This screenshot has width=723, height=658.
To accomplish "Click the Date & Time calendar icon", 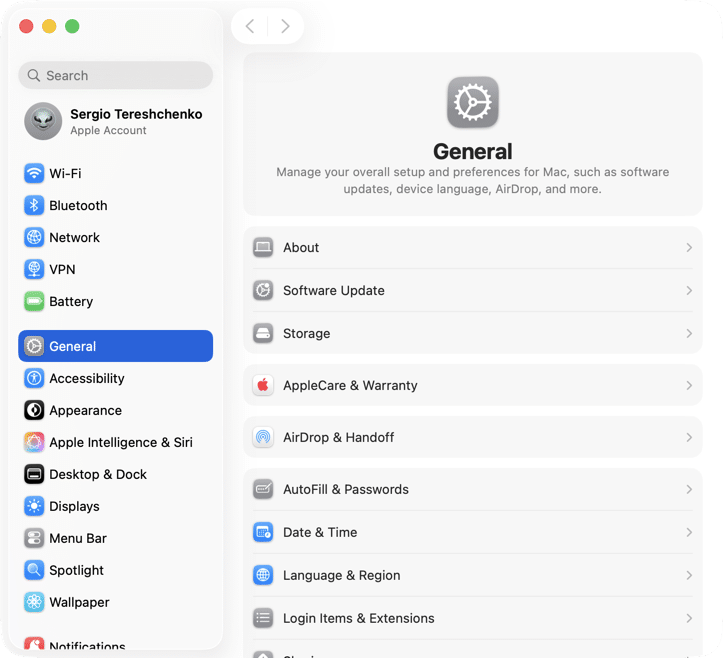I will click(x=263, y=533).
